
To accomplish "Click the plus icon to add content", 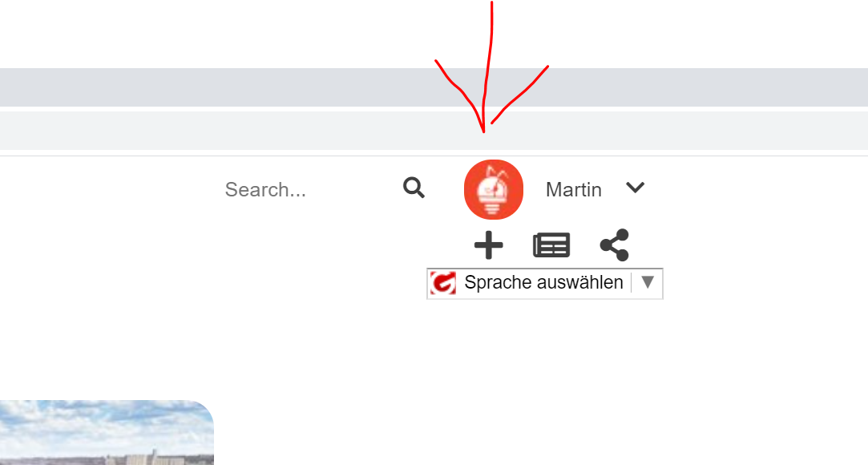I will pos(488,245).
